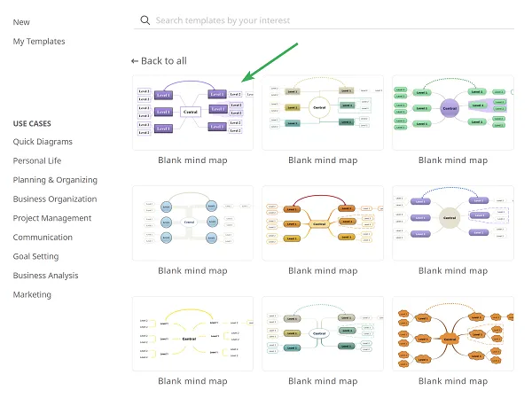Select Personal Life use case

click(x=37, y=160)
